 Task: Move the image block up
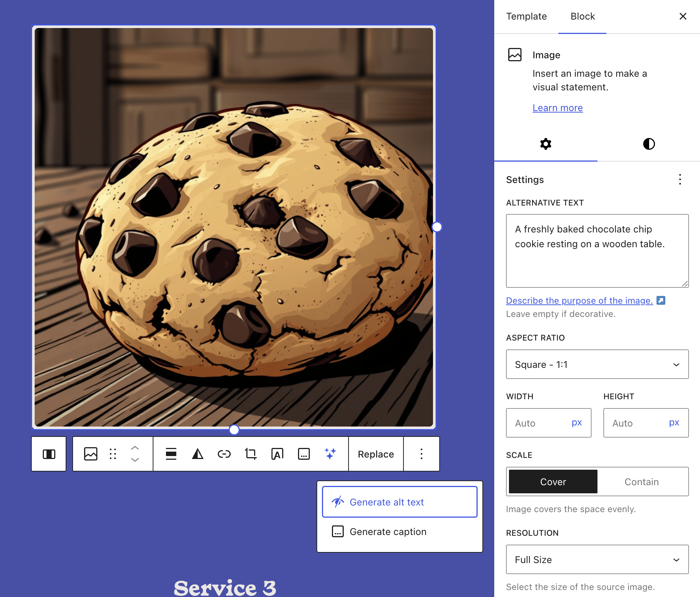point(135,447)
